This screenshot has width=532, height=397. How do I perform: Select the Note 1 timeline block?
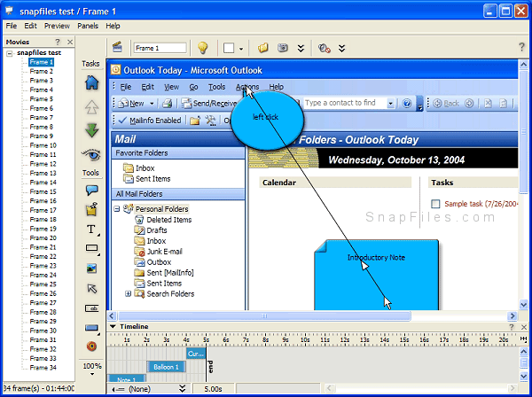(127, 378)
